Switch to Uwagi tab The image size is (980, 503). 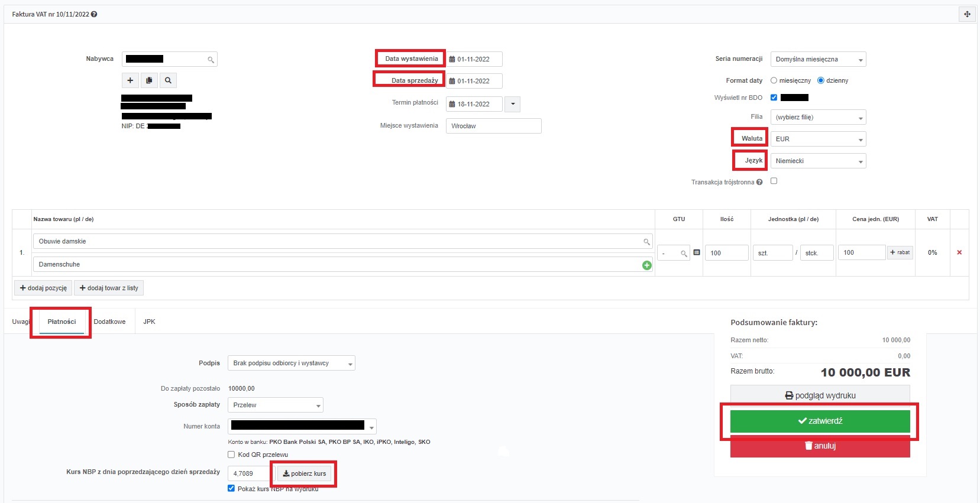point(21,322)
